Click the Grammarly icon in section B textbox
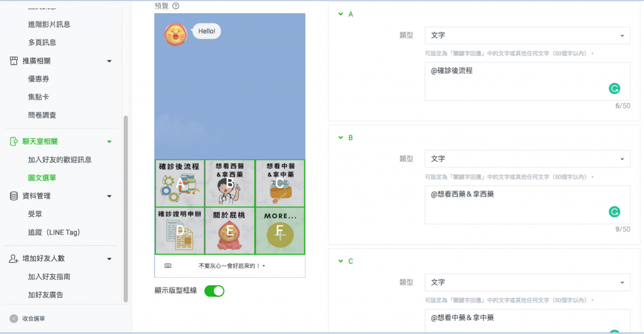 (614, 211)
